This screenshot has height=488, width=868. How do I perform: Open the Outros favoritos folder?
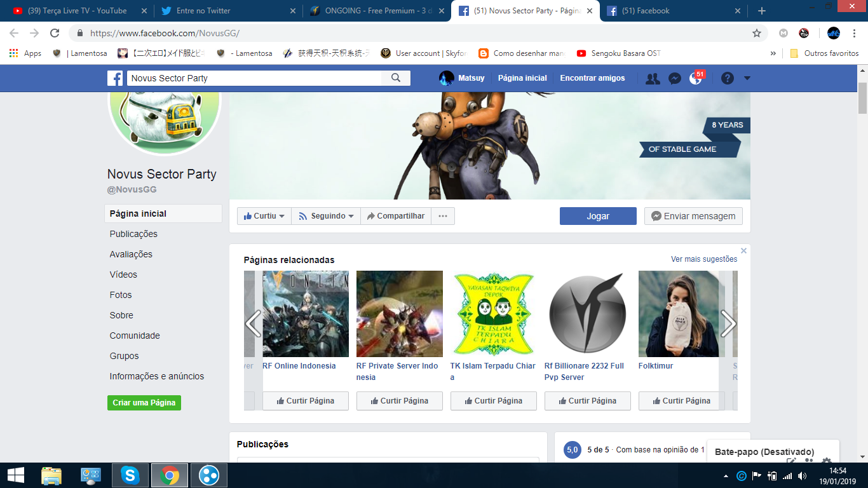click(x=824, y=53)
